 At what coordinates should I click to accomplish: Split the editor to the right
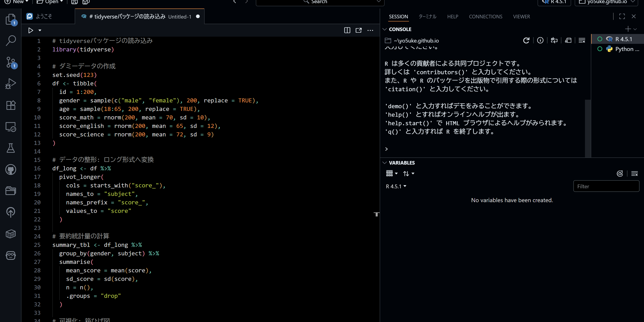coord(347,30)
